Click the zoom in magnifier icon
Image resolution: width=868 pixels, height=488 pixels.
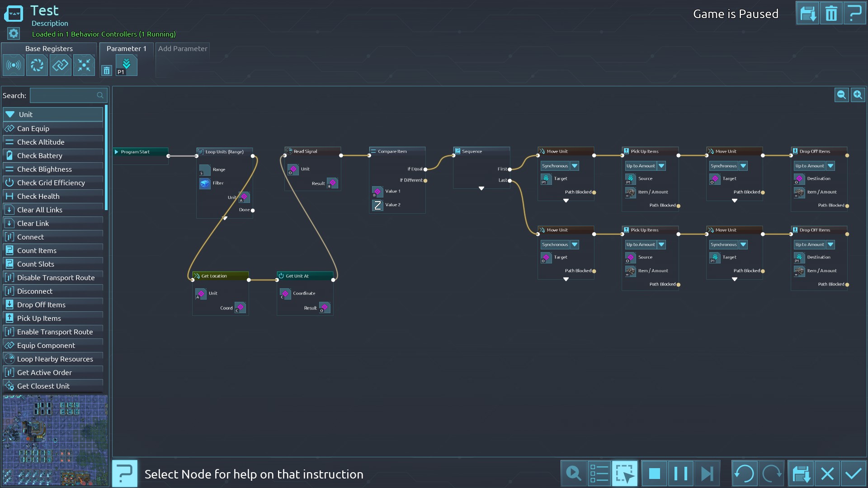(x=858, y=95)
